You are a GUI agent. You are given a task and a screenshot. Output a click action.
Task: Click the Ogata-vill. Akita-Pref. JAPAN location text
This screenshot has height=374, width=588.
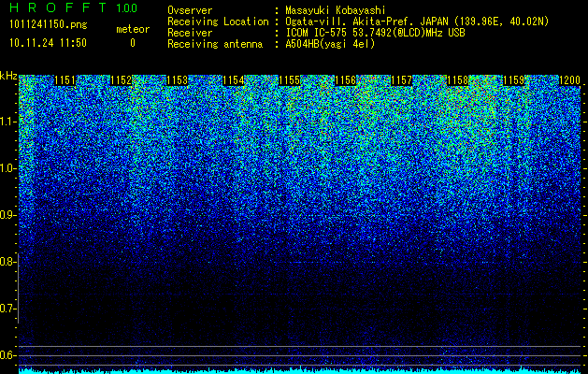point(417,22)
